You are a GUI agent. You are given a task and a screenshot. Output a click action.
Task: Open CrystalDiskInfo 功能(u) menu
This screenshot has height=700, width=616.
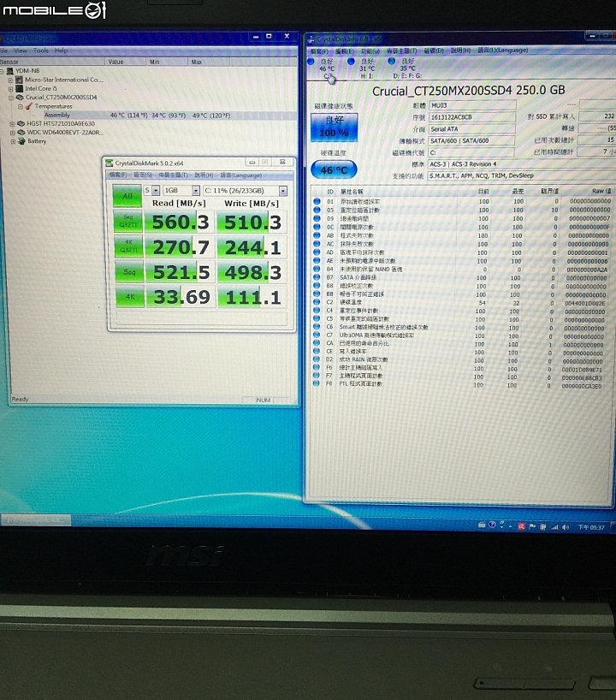(370, 51)
